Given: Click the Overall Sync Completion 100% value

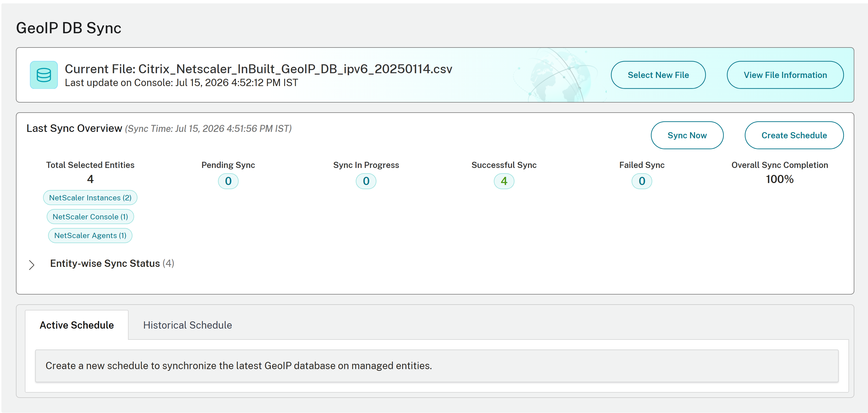Looking at the screenshot, I should pos(780,179).
